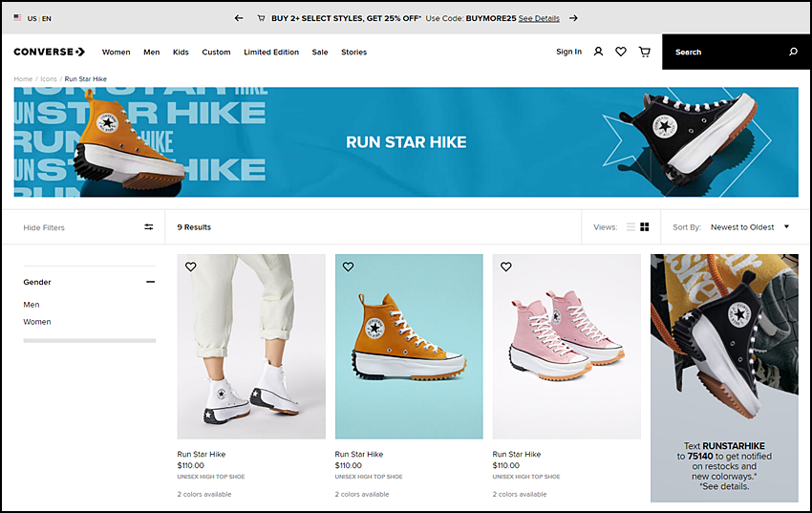812x513 pixels.
Task: Open the white Run Star Hike product image
Action: click(251, 347)
